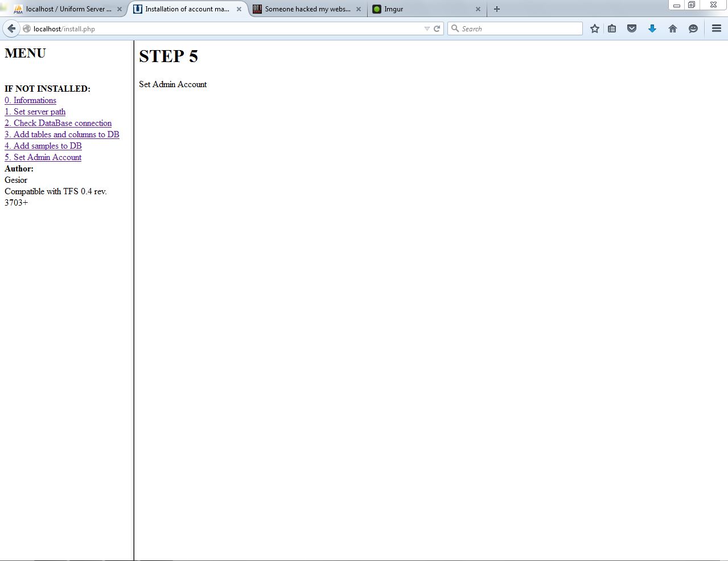728x561 pixels.
Task: Close the Firefox window
Action: point(713,5)
